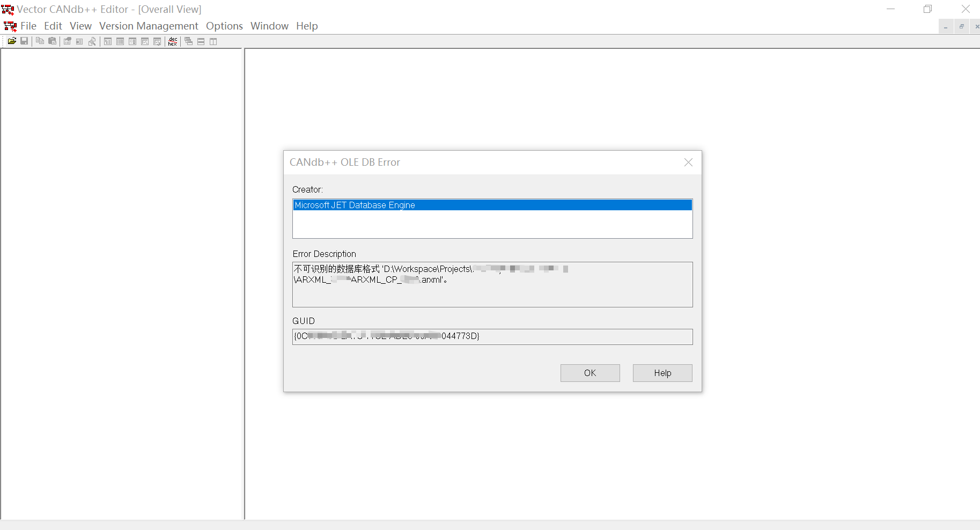
Task: Close the CANdb++ OLE DB Error dialog
Action: (688, 162)
